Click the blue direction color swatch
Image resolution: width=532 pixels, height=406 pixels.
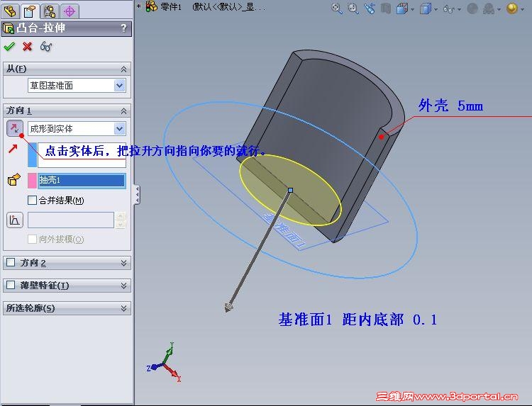[32, 155]
